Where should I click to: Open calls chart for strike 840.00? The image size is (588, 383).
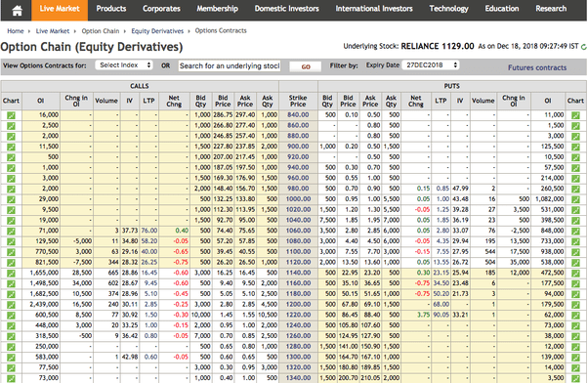coord(11,115)
